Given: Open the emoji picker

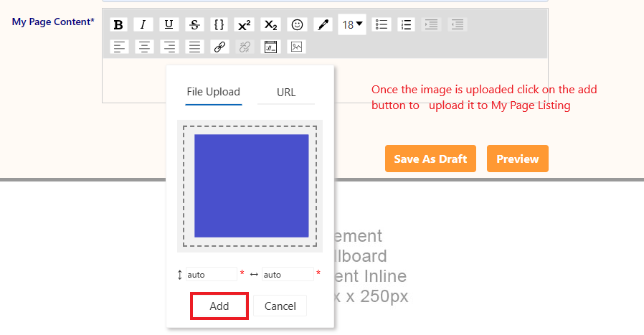Looking at the screenshot, I should coord(297,24).
